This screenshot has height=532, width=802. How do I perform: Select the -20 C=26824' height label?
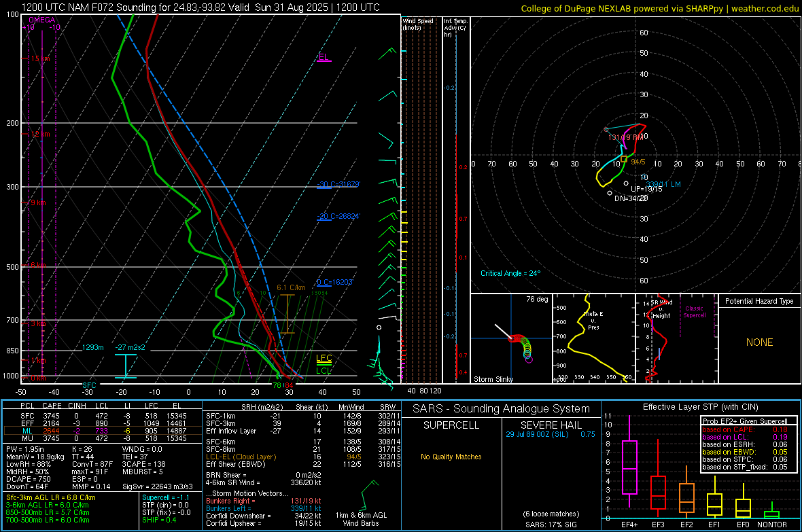(x=338, y=216)
